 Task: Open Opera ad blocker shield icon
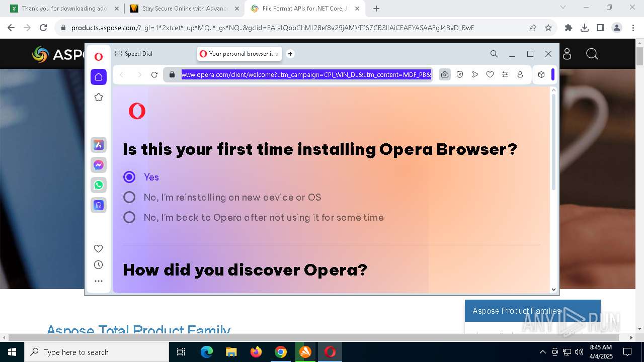[460, 74]
